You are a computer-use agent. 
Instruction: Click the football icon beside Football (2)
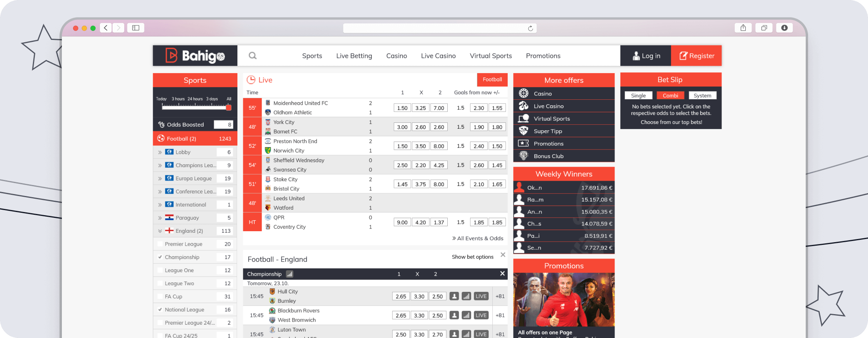click(161, 138)
